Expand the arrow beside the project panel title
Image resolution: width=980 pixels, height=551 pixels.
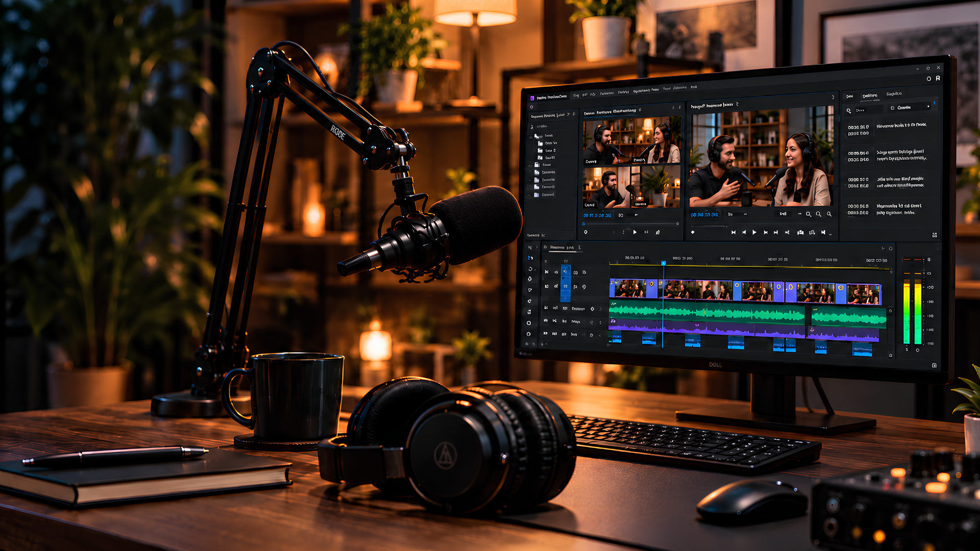[x=569, y=114]
